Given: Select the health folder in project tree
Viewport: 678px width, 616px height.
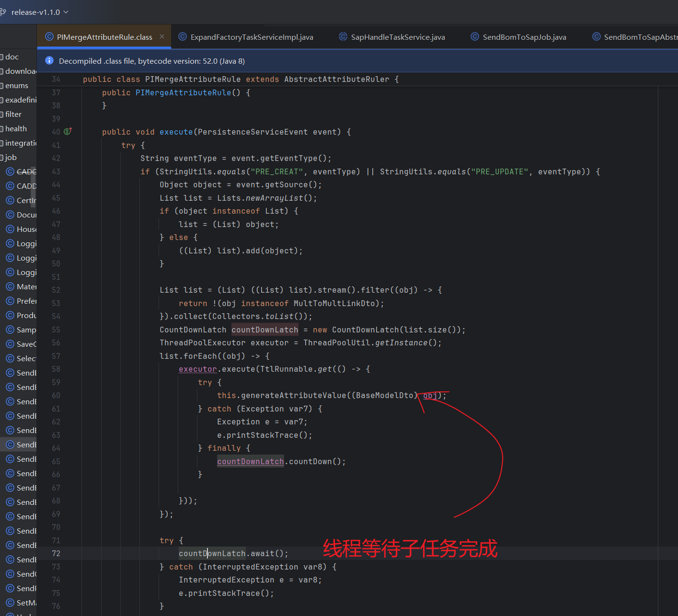Looking at the screenshot, I should pos(16,128).
